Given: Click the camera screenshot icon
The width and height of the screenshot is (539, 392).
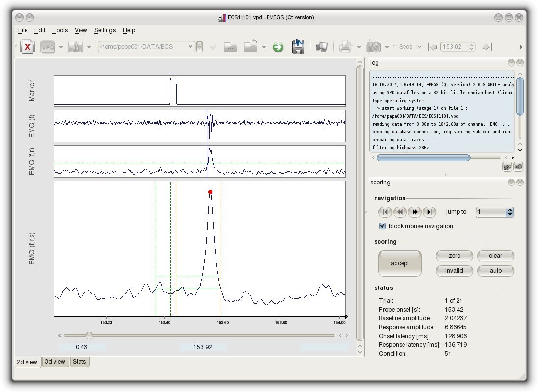Looking at the screenshot, I should (x=374, y=47).
